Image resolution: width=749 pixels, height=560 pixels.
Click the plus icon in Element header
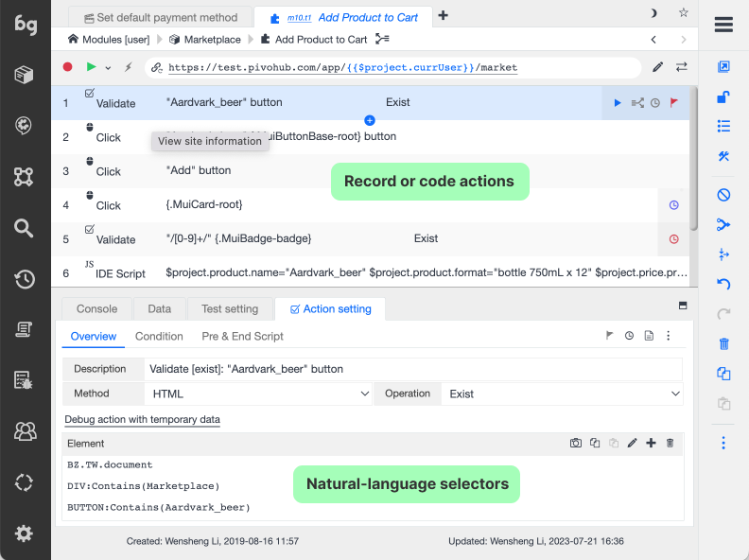[x=651, y=443]
